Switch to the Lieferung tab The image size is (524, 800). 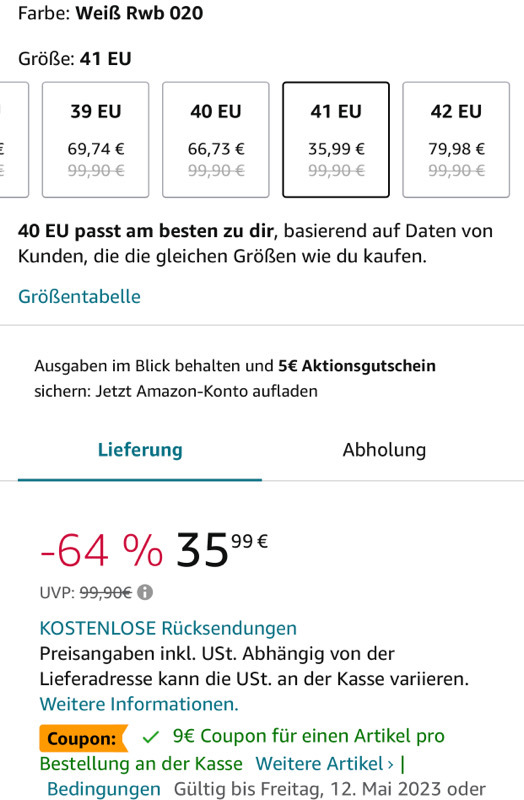pyautogui.click(x=140, y=451)
